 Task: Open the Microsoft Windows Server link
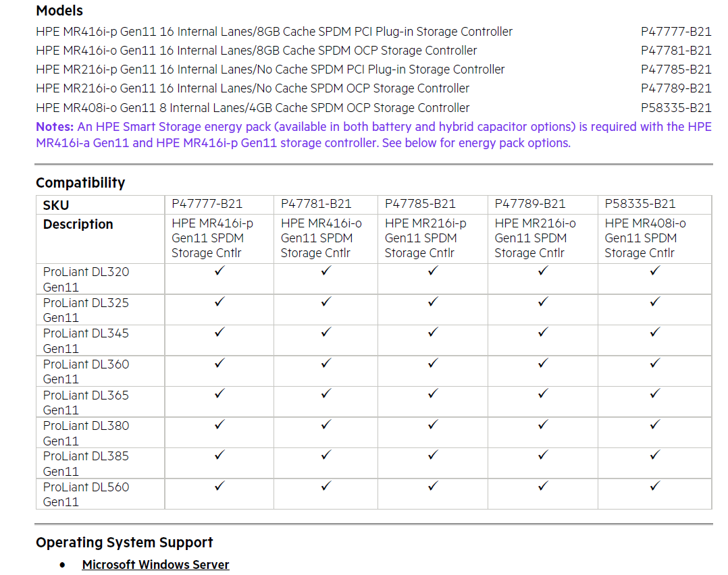point(155,564)
